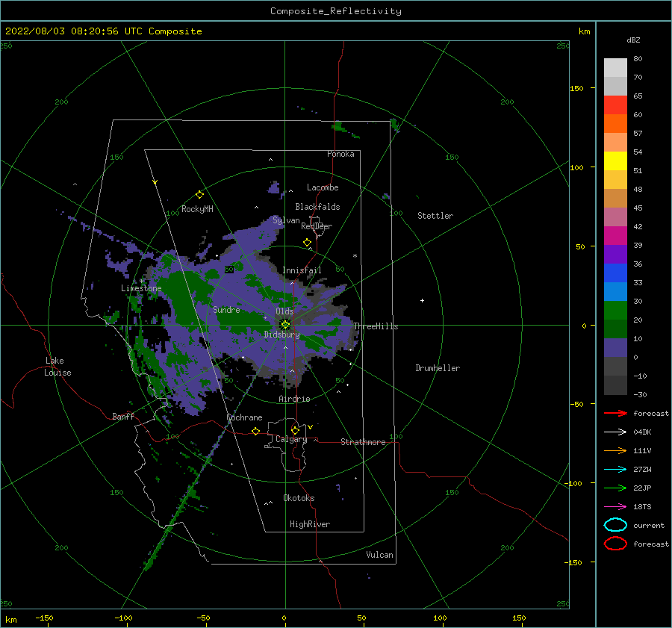
Task: Click the red forecast arrow in legend
Action: tap(615, 413)
